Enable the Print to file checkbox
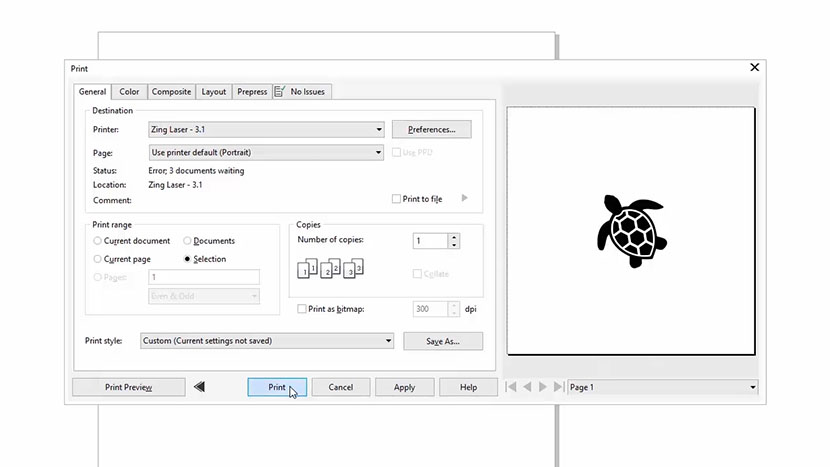 (x=397, y=199)
